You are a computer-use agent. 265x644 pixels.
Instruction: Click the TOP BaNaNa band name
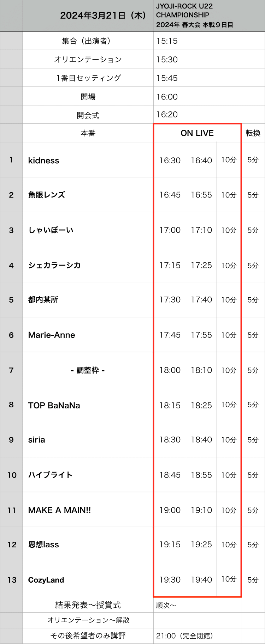54,405
